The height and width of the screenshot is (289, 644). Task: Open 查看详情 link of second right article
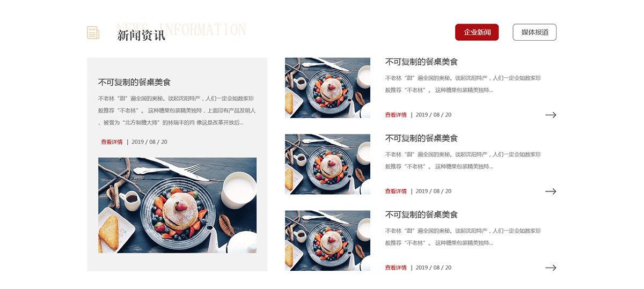click(396, 191)
